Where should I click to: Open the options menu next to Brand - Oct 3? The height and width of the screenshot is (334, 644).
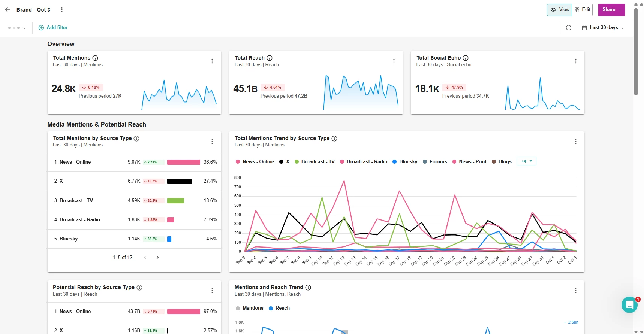point(62,10)
